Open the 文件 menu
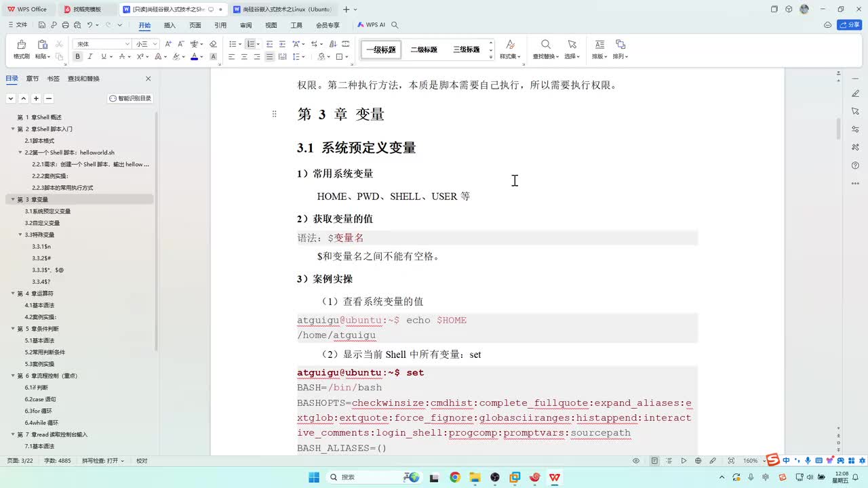This screenshot has height=488, width=868. [18, 25]
